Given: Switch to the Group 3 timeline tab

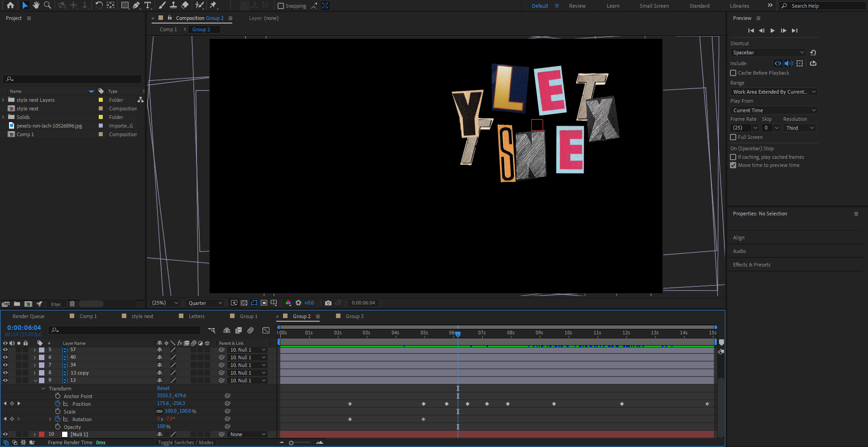Looking at the screenshot, I should 355,316.
